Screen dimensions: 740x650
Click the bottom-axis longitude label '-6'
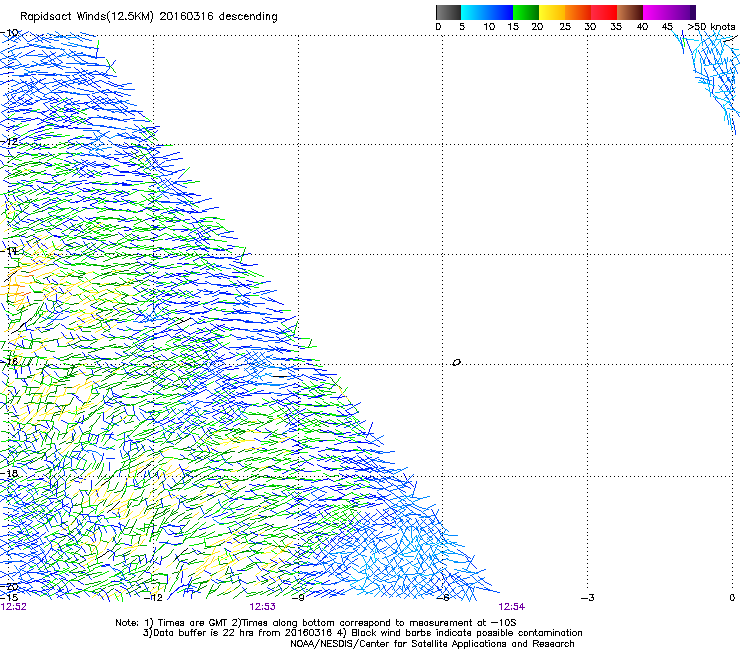443,598
